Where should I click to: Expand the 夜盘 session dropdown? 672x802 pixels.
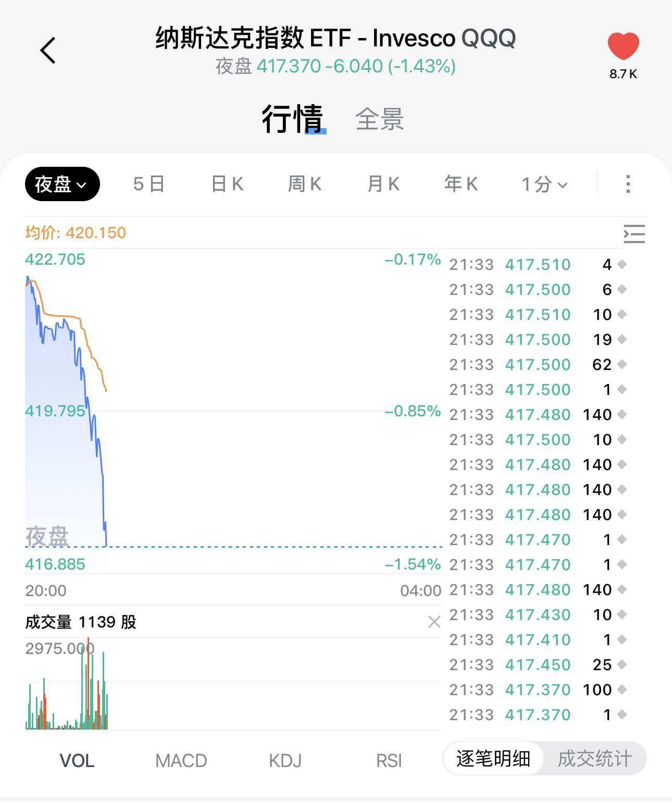(62, 184)
